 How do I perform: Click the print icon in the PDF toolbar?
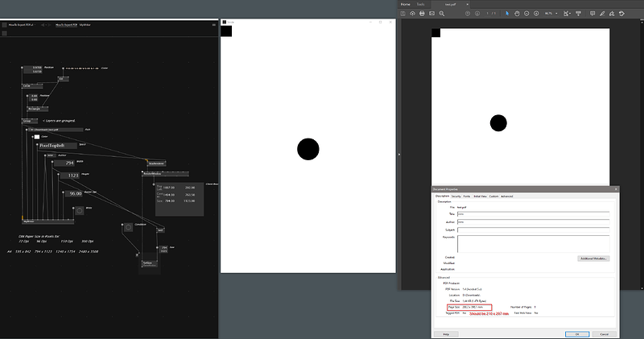point(422,14)
